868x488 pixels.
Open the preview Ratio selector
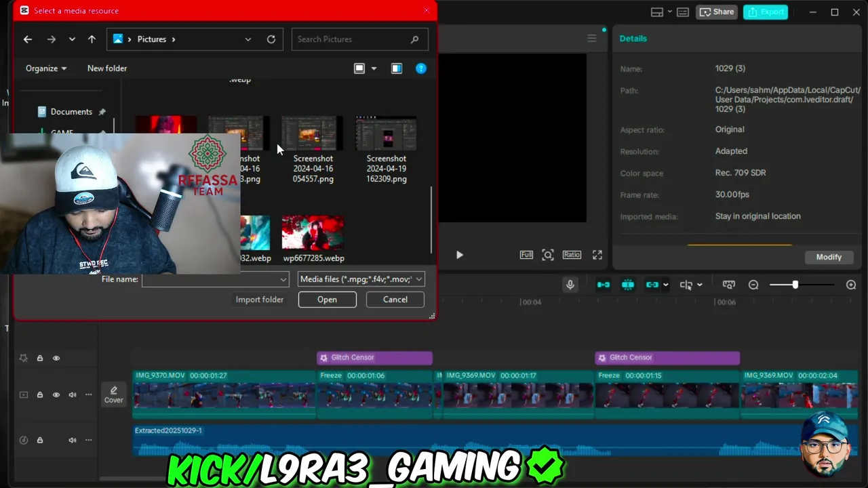click(x=572, y=255)
